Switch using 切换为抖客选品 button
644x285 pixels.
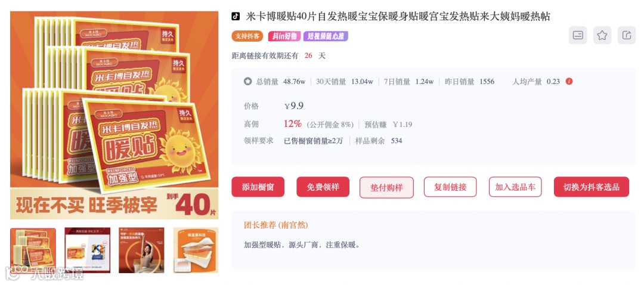point(591,187)
